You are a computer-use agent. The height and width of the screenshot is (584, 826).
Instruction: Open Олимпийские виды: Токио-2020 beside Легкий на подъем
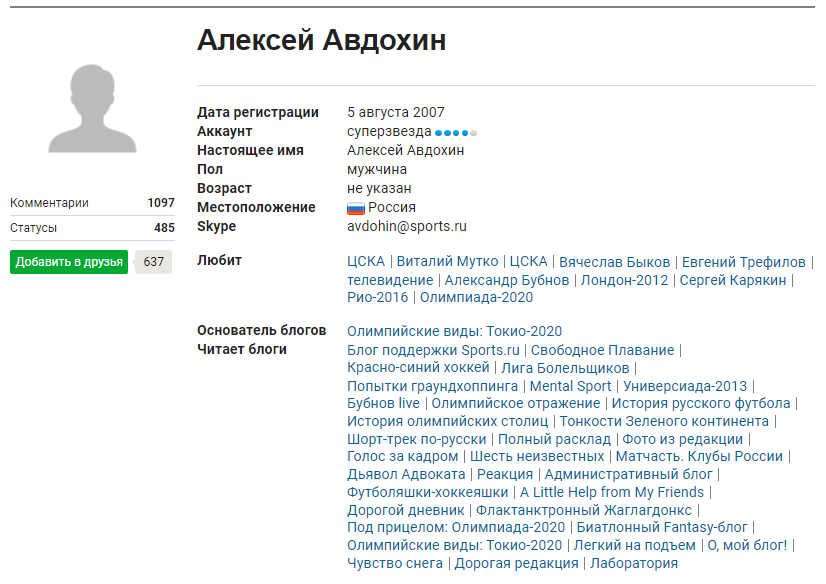(x=455, y=545)
